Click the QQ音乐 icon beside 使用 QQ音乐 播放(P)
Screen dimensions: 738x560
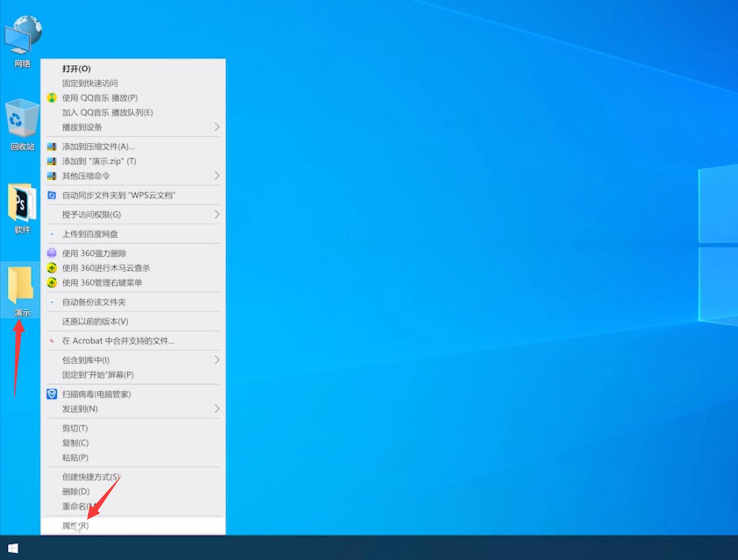point(52,98)
